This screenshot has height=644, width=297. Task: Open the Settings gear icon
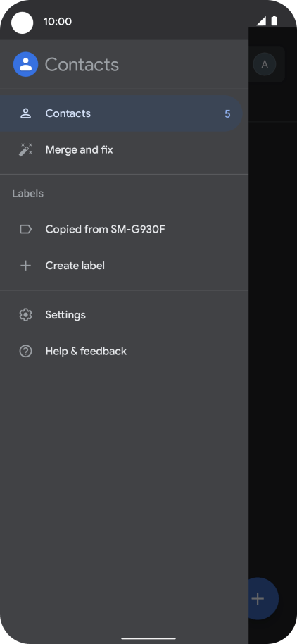pos(25,315)
